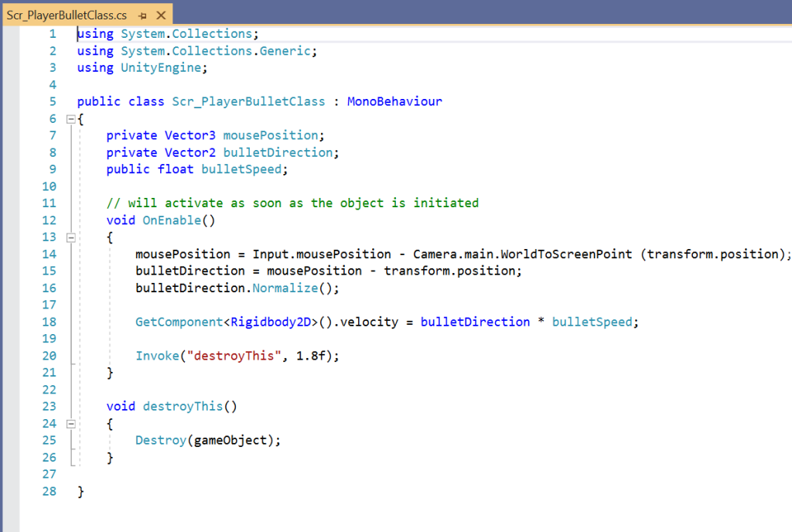The image size is (792, 532).
Task: Select the Scr_PlayerBulletClass.cs tab
Action: 67,15
